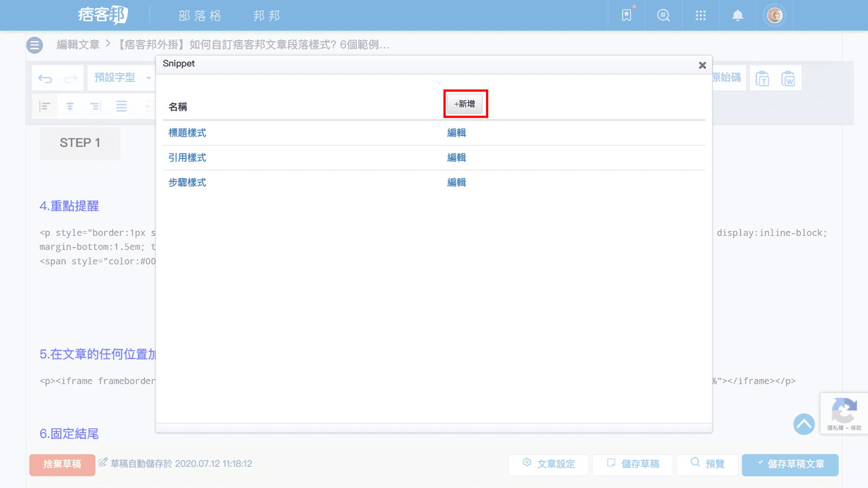This screenshot has width=868, height=488.
Task: Open the 引用樣式 snippet
Action: [x=187, y=158]
